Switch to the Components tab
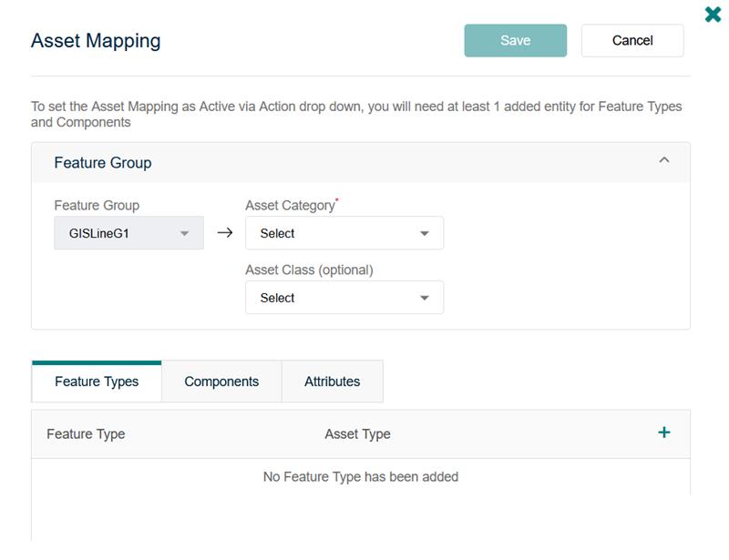Viewport: 729px width, 560px height. pyautogui.click(x=221, y=381)
